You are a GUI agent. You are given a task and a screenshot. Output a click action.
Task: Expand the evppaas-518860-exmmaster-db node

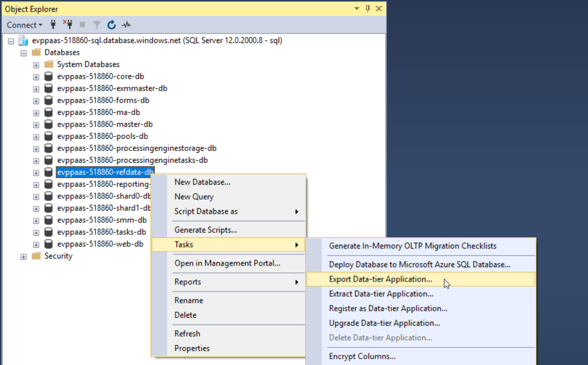point(36,89)
